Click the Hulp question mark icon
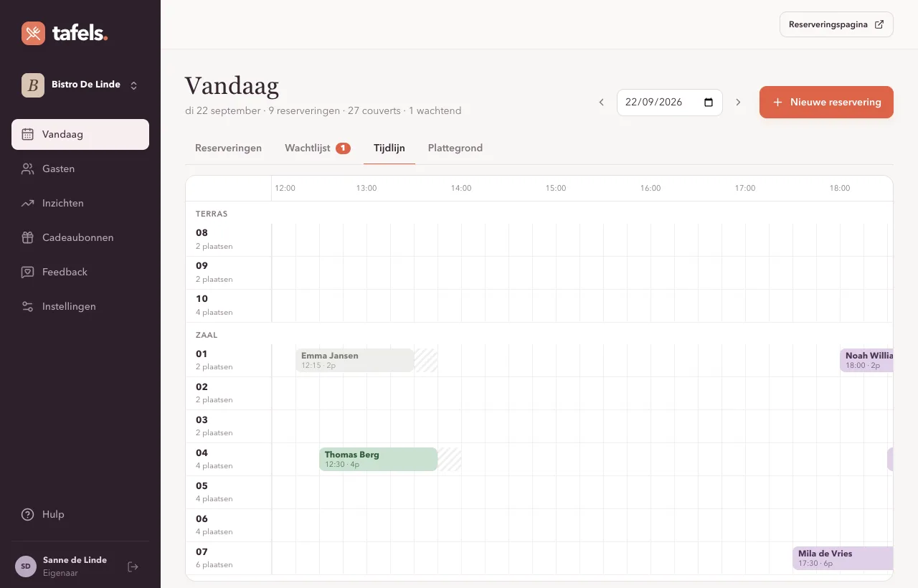The image size is (918, 588). click(28, 514)
